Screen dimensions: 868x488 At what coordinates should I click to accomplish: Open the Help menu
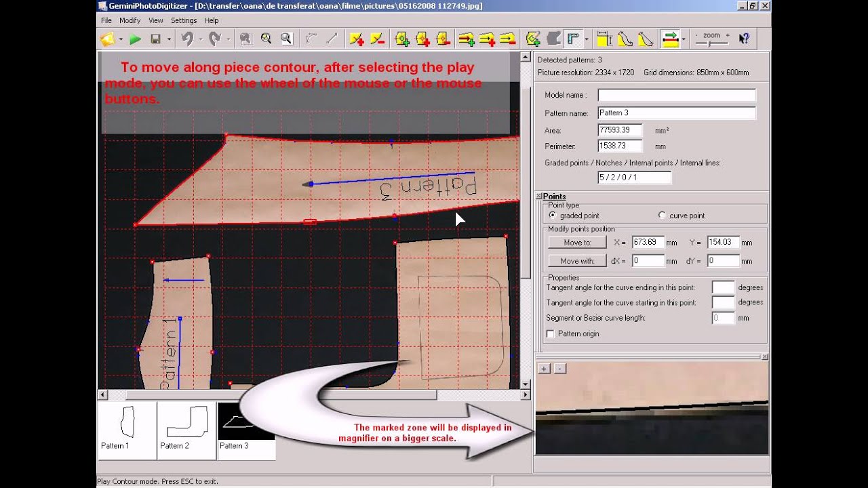(212, 20)
